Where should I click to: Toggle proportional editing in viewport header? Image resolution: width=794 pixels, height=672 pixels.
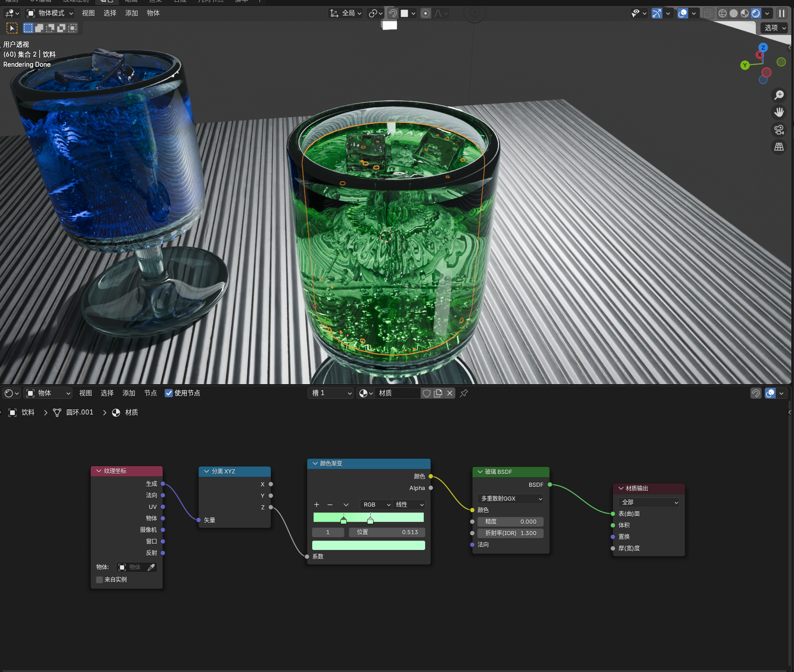[x=426, y=13]
